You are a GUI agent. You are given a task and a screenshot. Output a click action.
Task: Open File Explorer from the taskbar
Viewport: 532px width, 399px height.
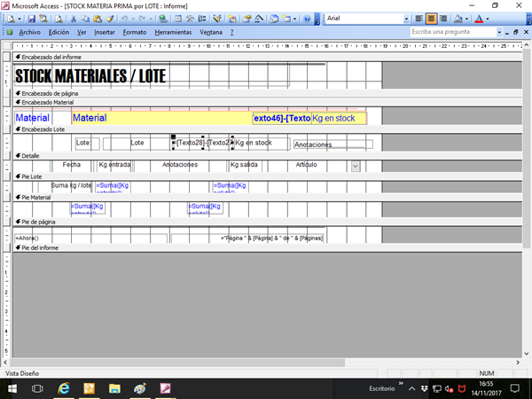pyautogui.click(x=114, y=388)
